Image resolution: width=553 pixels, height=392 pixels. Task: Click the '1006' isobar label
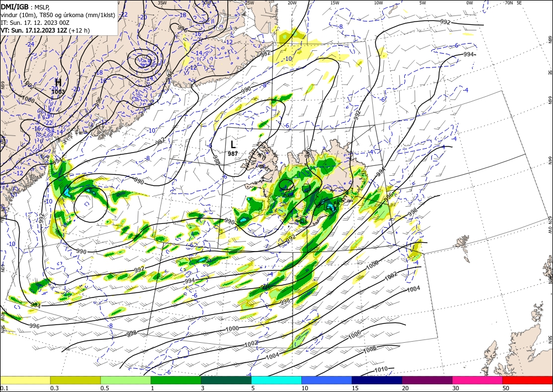[x=354, y=334]
